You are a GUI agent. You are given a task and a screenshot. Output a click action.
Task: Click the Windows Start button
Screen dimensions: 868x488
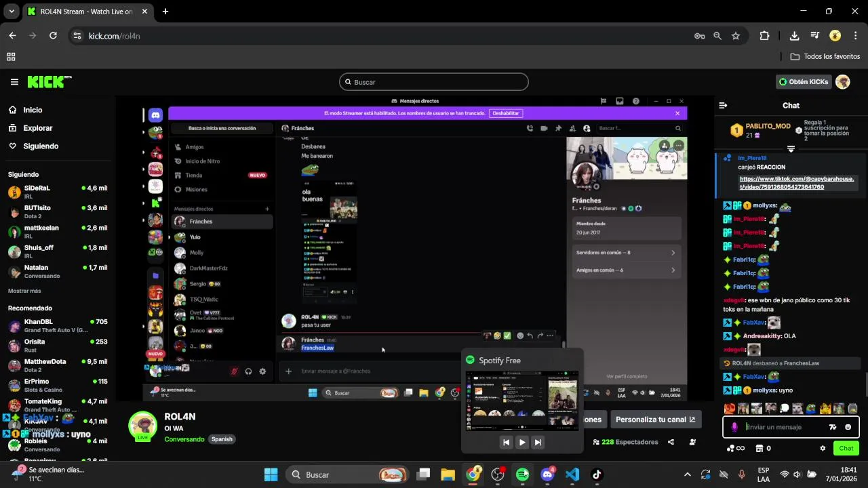click(x=271, y=474)
